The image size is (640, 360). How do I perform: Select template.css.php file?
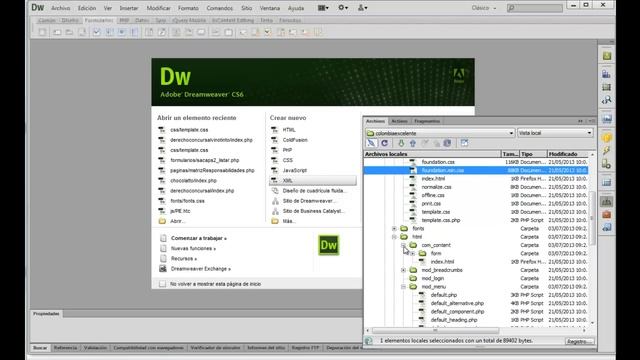pyautogui.click(x=441, y=220)
